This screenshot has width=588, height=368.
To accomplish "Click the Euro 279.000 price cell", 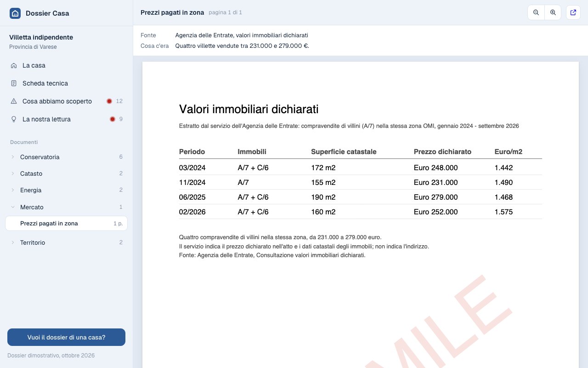I will click(x=435, y=197).
